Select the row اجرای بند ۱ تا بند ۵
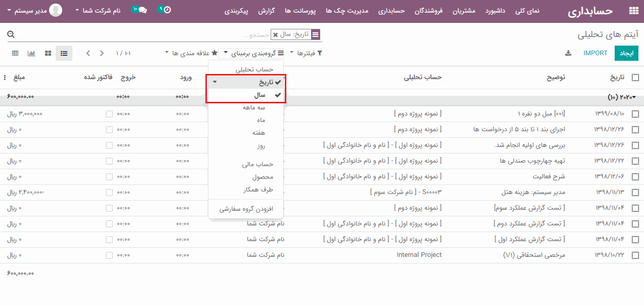The width and height of the screenshot is (644, 306). point(635,130)
